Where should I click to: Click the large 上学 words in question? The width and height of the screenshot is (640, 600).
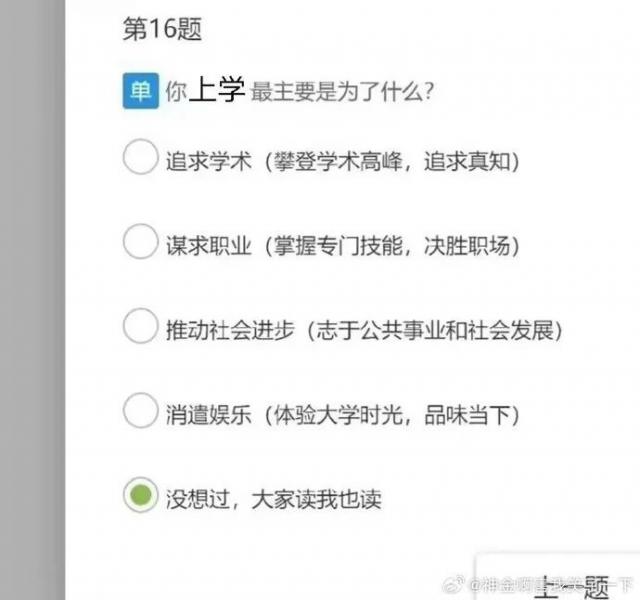tap(217, 89)
